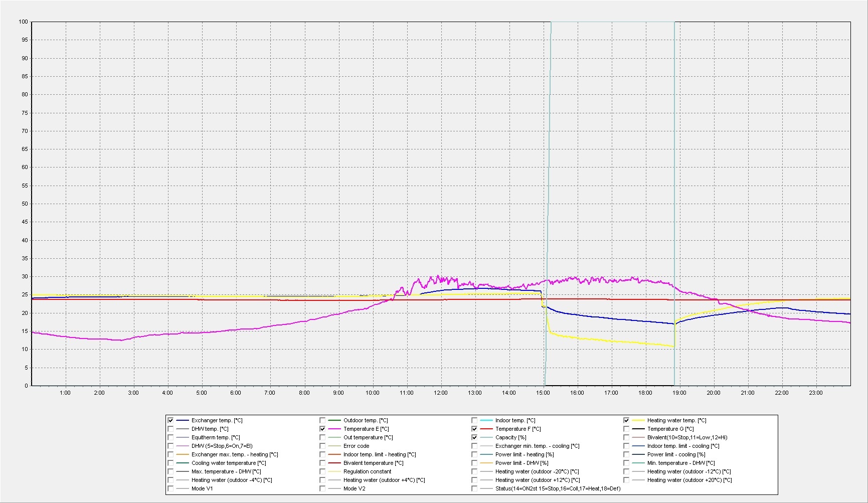
Task: Check the Mode V2 checkbox
Action: pyautogui.click(x=322, y=488)
